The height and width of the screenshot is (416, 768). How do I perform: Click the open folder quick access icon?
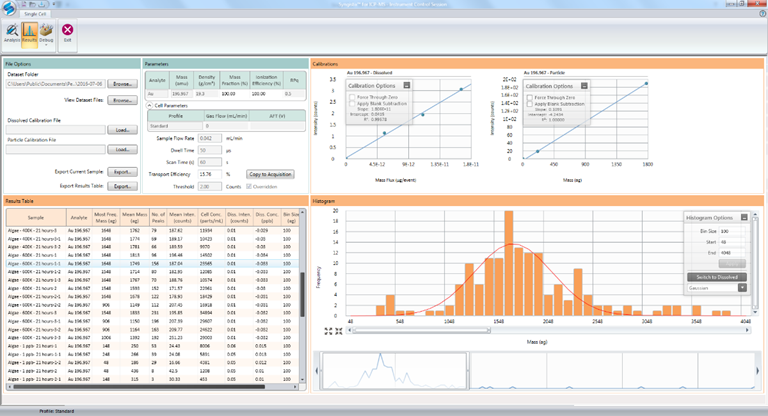pos(32,4)
